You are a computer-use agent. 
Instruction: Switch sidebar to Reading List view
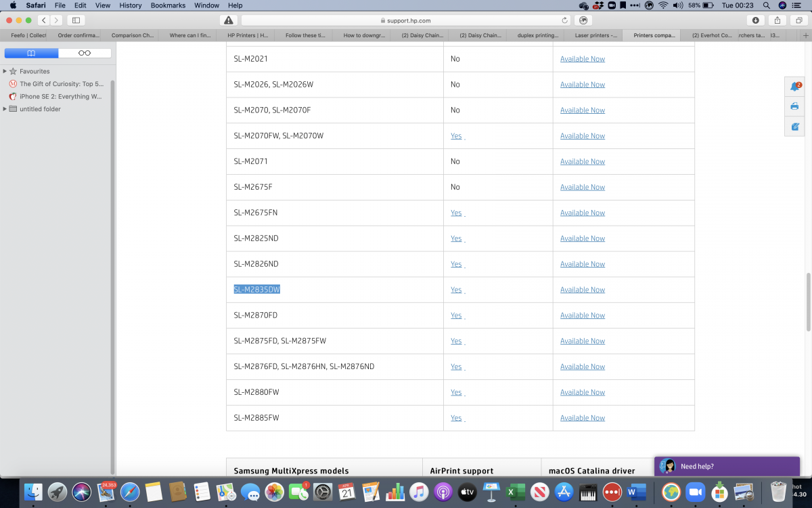(85, 53)
